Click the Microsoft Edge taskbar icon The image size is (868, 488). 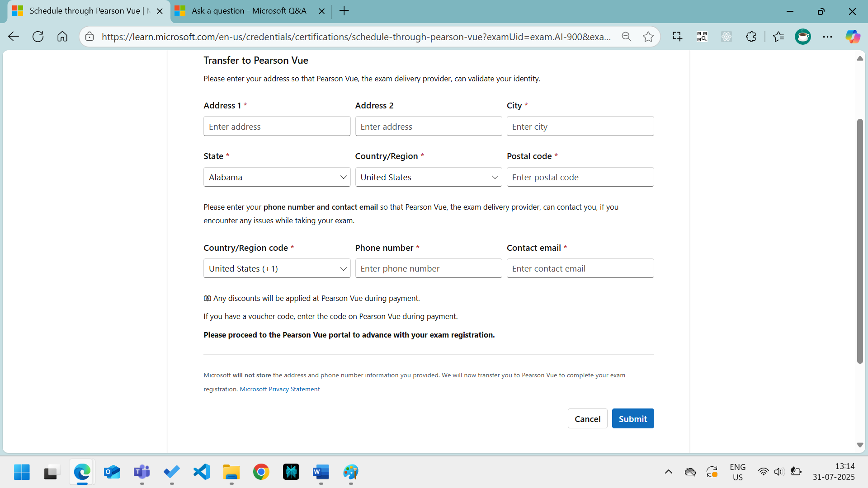82,472
